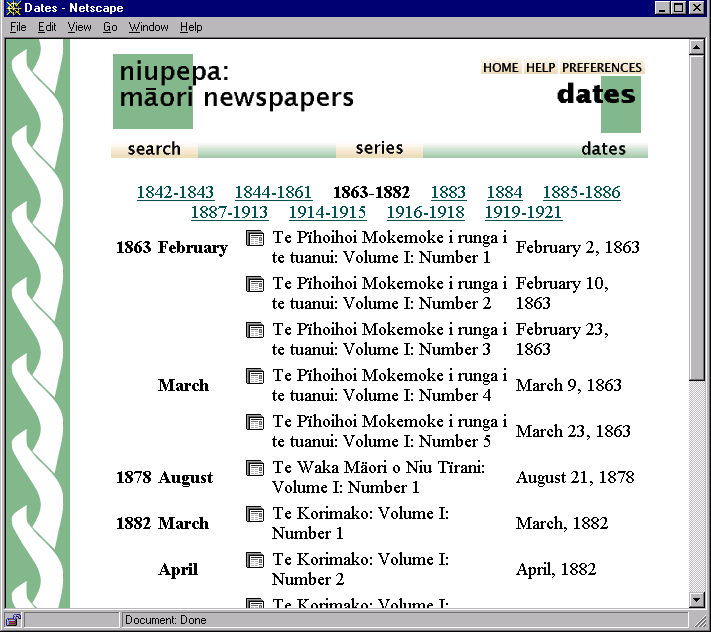Go to the 1919-1921 date range
The image size is (711, 632).
(523, 212)
